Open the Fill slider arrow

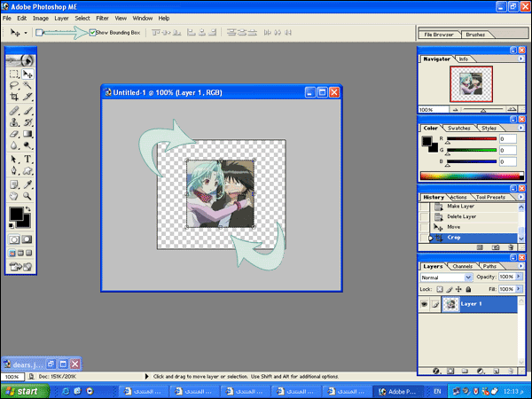518,289
